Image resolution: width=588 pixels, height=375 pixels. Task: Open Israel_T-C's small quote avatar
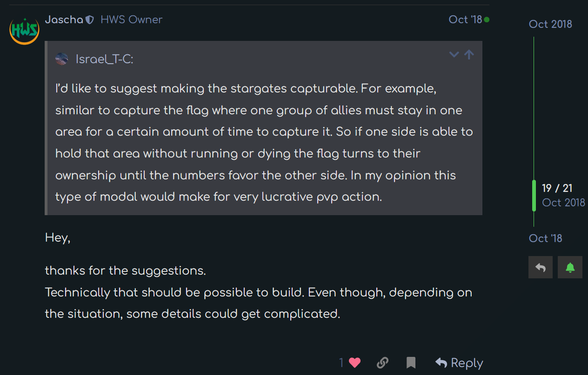click(x=61, y=59)
